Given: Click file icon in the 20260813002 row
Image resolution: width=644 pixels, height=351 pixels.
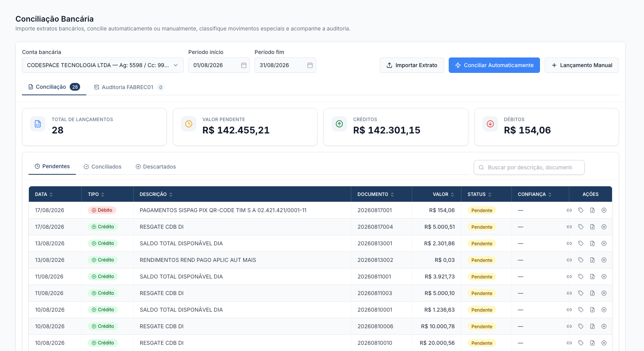Looking at the screenshot, I should (592, 260).
